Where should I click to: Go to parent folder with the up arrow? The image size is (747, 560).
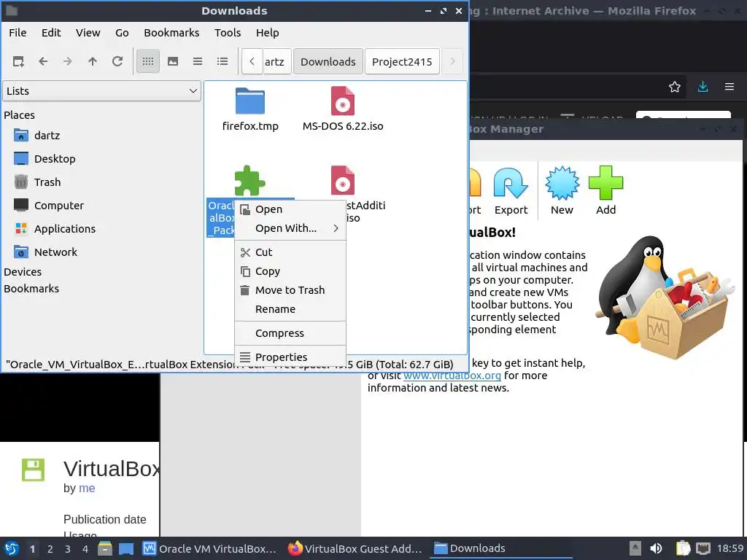(x=93, y=61)
